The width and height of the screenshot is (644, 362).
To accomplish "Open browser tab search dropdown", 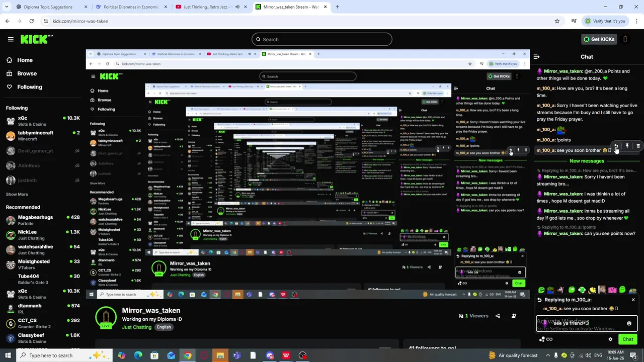I will (x=7, y=7).
